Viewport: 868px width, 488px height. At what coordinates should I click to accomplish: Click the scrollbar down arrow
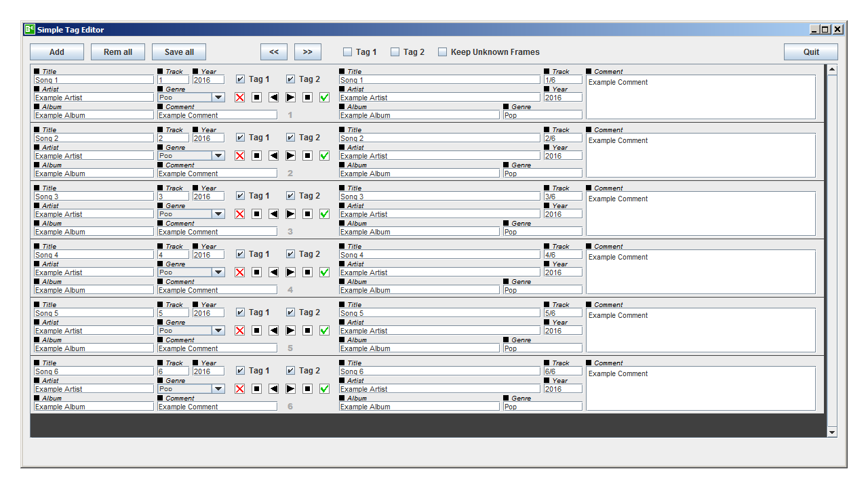(832, 432)
